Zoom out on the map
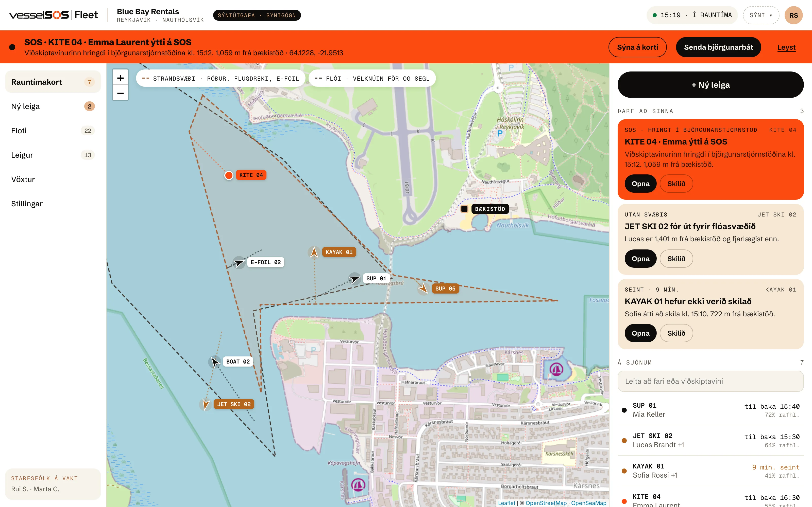 (120, 93)
